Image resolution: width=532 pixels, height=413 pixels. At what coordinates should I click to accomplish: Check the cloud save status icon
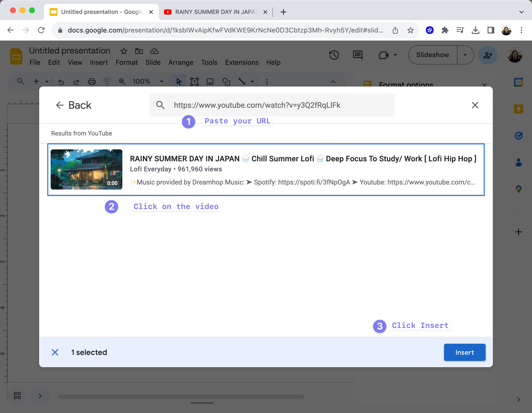click(x=154, y=51)
